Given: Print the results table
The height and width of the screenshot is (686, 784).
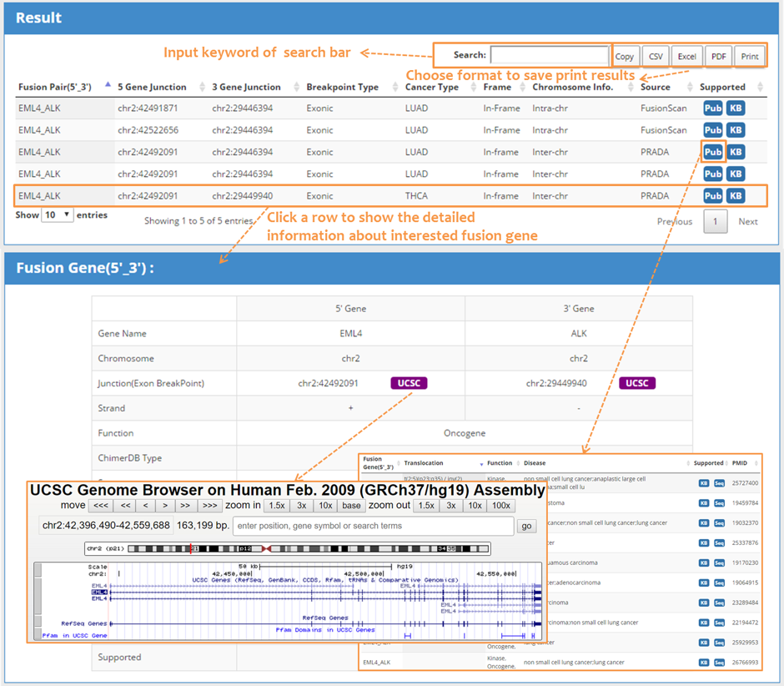Looking at the screenshot, I should click(x=750, y=57).
